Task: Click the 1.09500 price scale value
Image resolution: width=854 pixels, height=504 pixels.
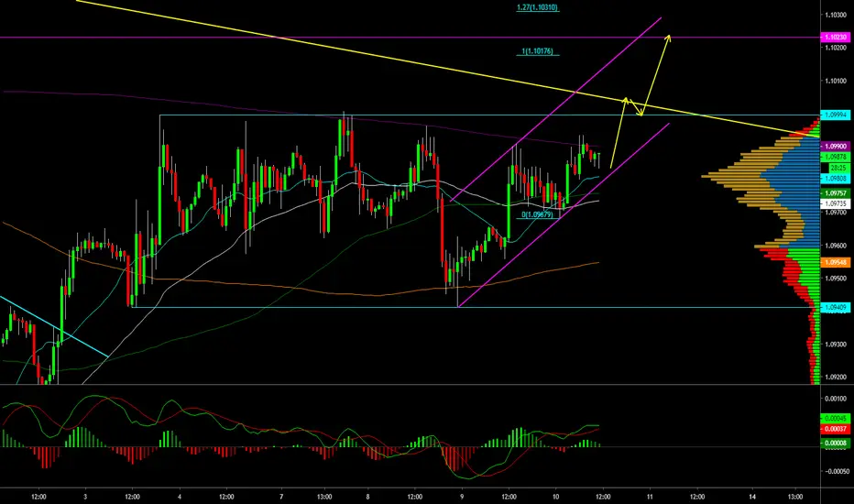Action: pos(836,279)
